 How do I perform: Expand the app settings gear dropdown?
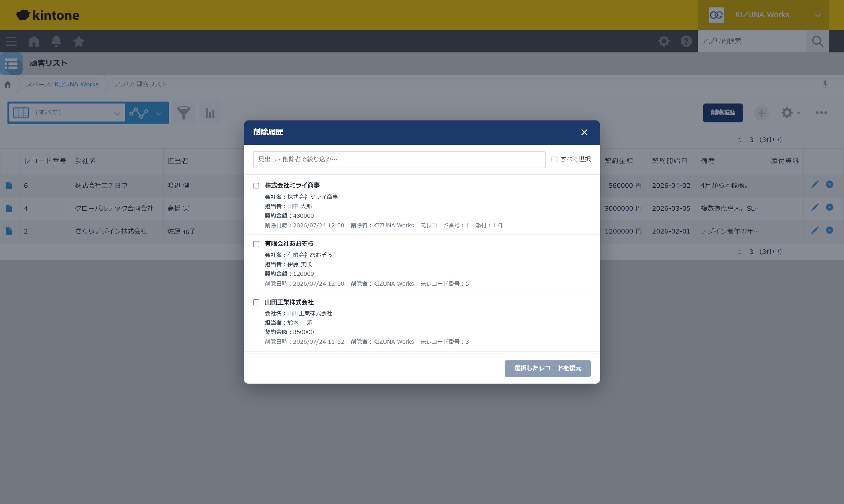click(x=791, y=113)
